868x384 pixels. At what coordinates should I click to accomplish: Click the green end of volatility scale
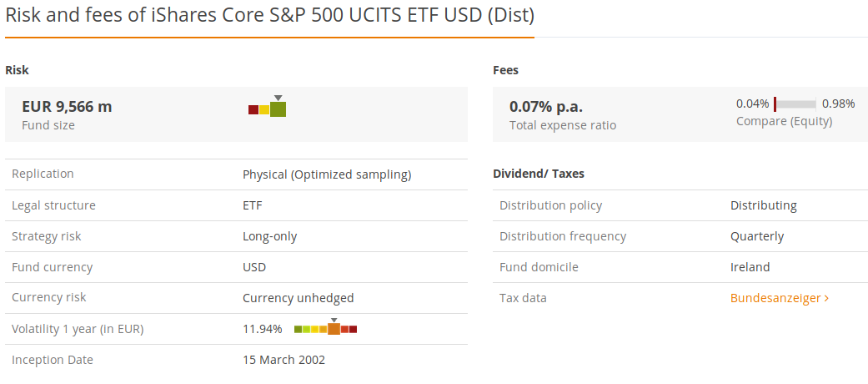[x=299, y=329]
